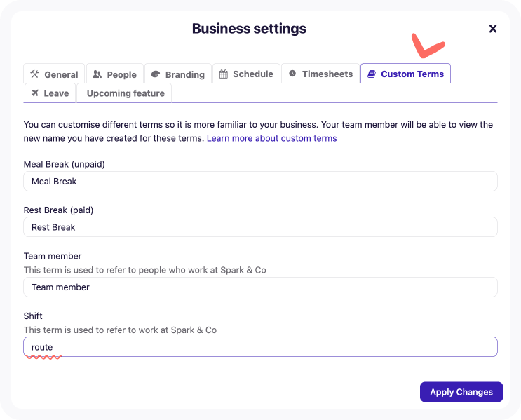
Task: Click the clock icon on Timesheets tab
Action: (x=292, y=74)
